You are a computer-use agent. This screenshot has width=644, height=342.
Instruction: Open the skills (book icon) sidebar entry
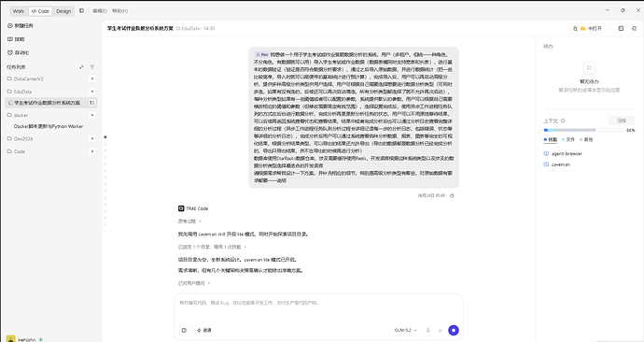(17, 39)
